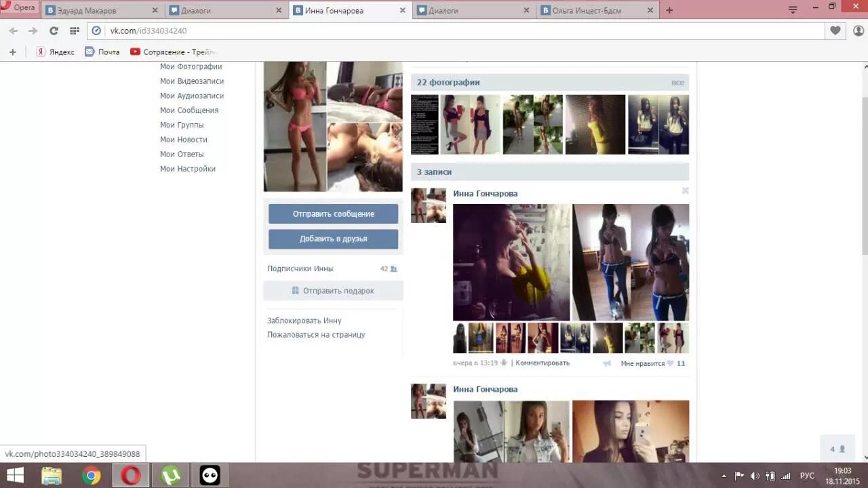Image resolution: width=868 pixels, height=488 pixels.
Task: Open the yellow outfit thumbnail in 22 фотографии
Action: pos(595,125)
